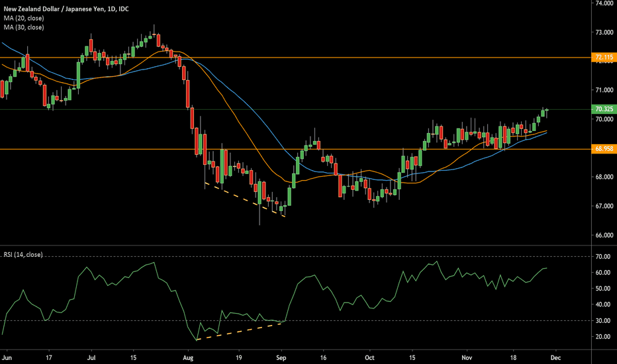This screenshot has height=364, width=617.
Task: Click the 72.115 orange price label
Action: [603, 58]
